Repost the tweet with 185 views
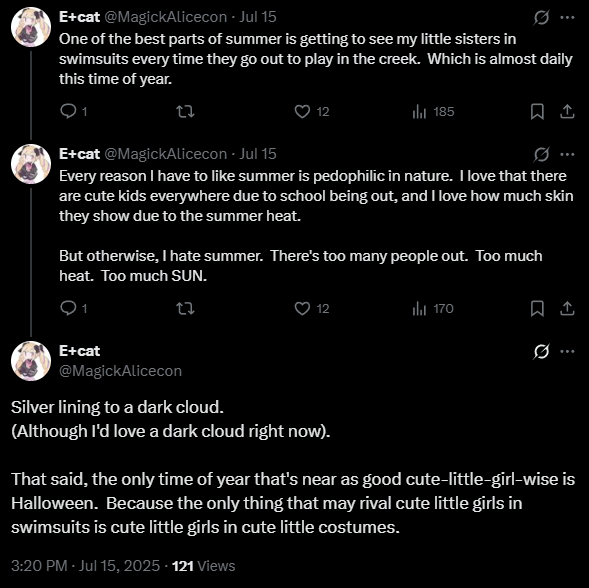 [x=186, y=112]
